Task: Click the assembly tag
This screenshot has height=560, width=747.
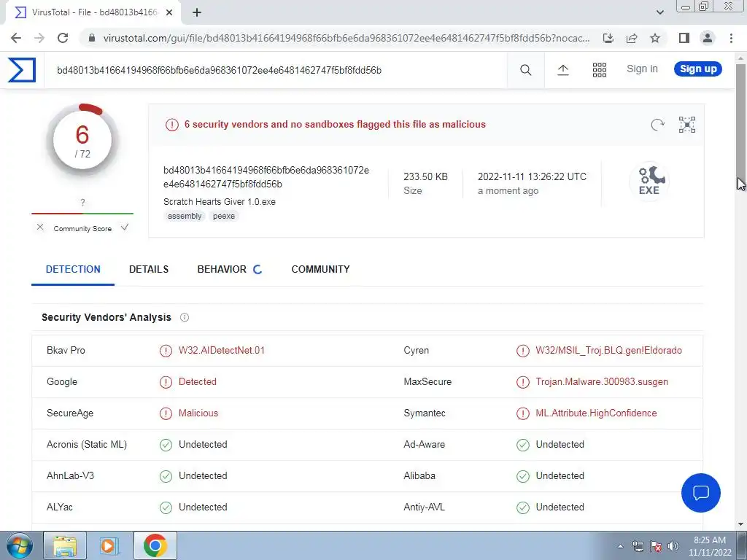Action: coord(185,216)
